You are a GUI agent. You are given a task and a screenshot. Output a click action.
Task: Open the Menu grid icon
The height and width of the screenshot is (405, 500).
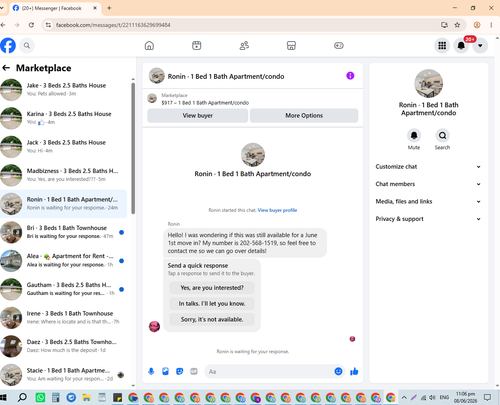coord(442,45)
